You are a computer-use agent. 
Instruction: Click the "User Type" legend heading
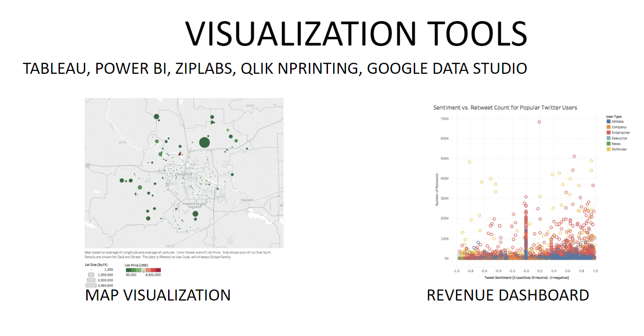point(615,116)
